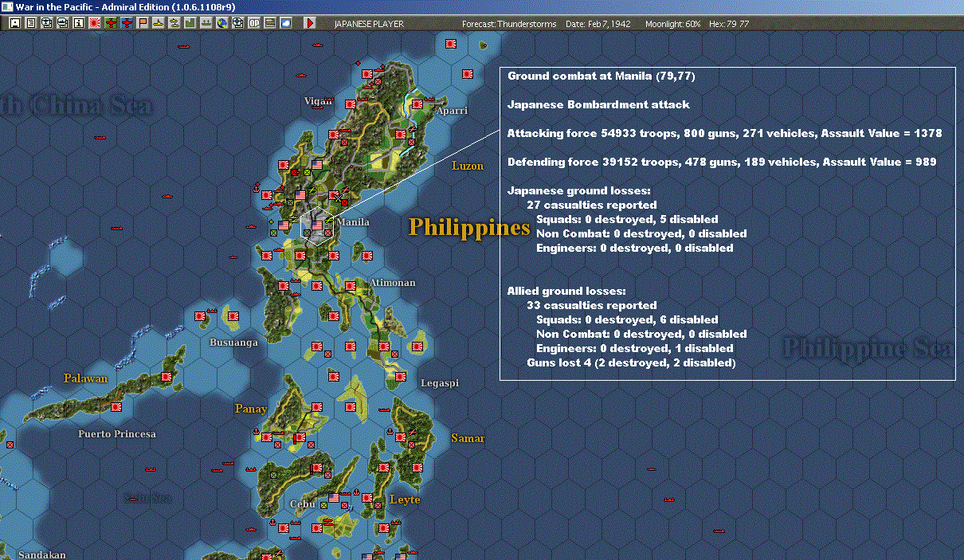The height and width of the screenshot is (560, 964).
Task: Click the orange flag toolbar icon
Action: pyautogui.click(x=143, y=23)
